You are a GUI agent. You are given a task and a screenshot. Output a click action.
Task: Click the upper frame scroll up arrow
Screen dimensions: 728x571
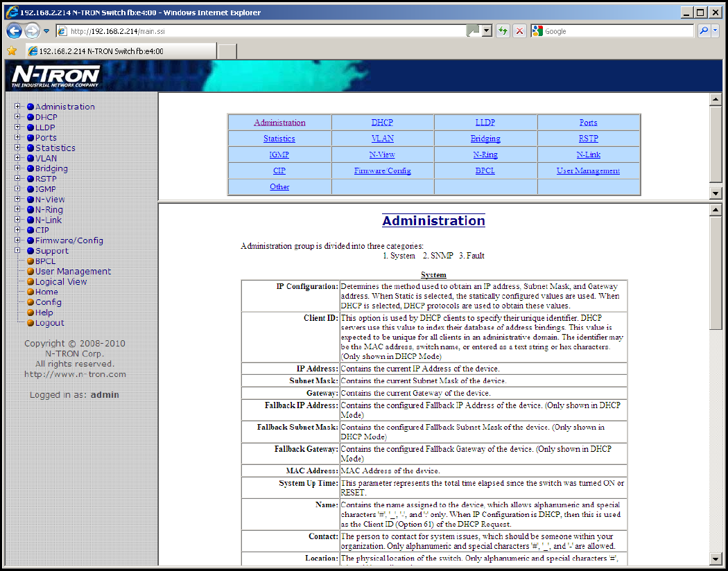point(716,99)
